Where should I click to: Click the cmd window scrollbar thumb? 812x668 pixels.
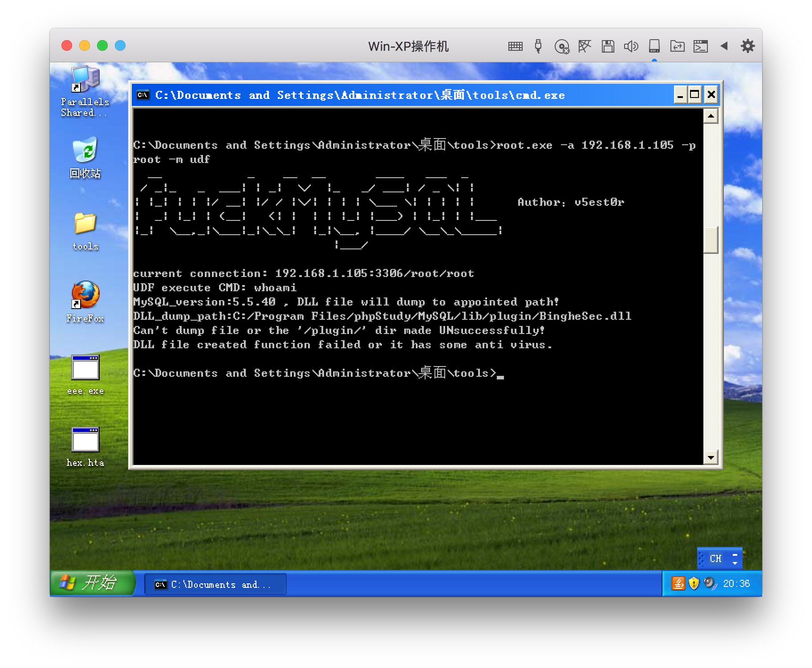[x=711, y=240]
